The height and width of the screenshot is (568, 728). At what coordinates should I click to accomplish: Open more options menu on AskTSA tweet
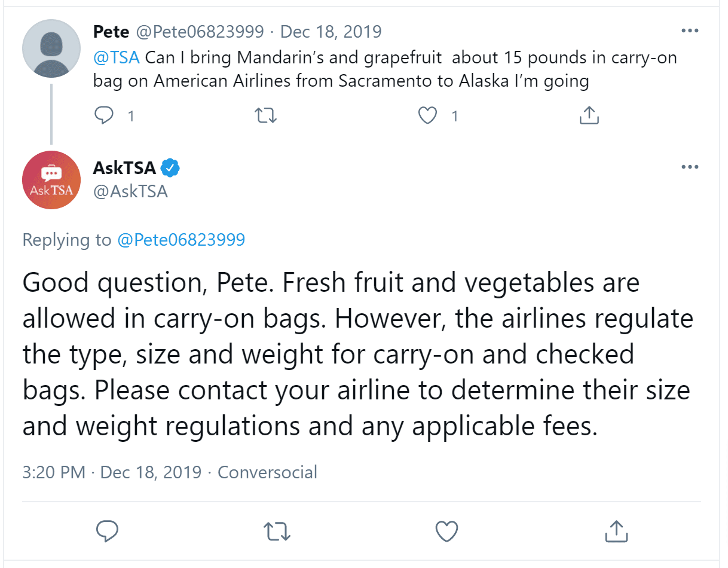690,167
